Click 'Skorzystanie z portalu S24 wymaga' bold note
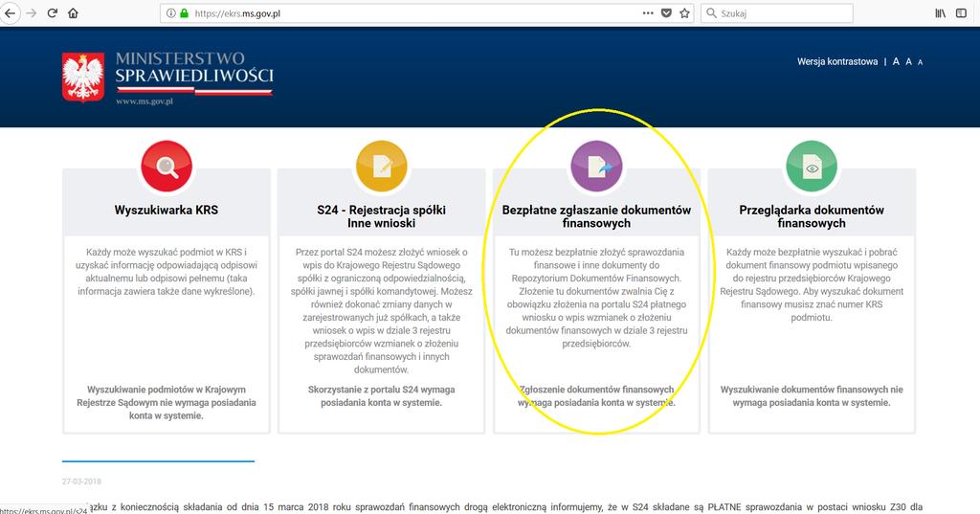 click(x=381, y=396)
